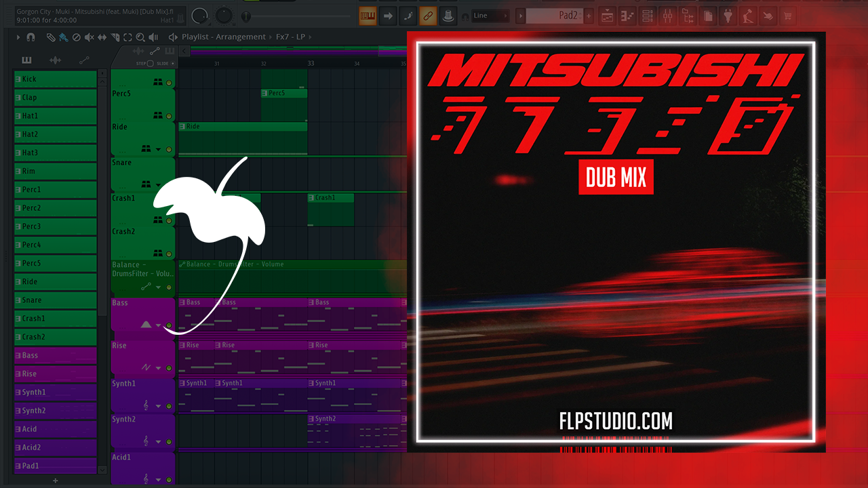The height and width of the screenshot is (488, 868).
Task: Expand the Synth1 track dropdown arrow
Action: coord(159,406)
